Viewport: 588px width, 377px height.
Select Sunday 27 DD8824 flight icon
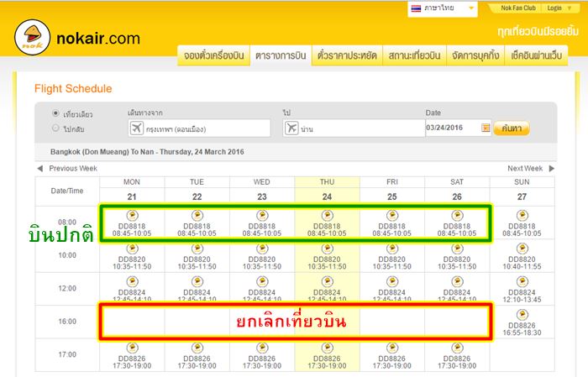pyautogui.click(x=522, y=282)
